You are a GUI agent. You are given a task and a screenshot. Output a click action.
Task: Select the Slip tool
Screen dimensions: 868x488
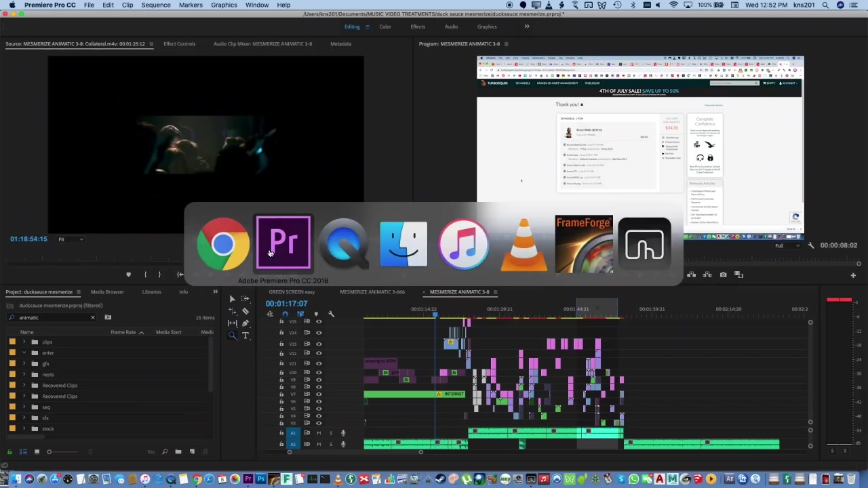232,323
